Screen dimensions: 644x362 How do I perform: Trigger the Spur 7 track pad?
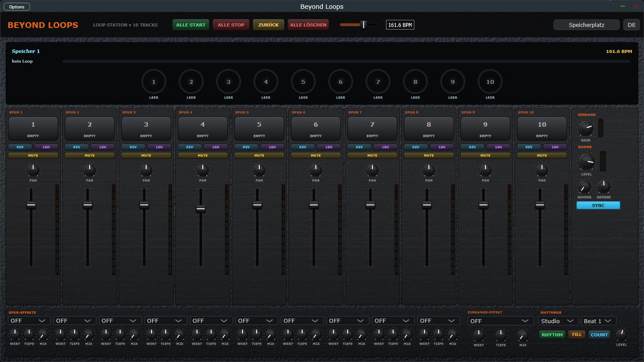click(x=372, y=128)
